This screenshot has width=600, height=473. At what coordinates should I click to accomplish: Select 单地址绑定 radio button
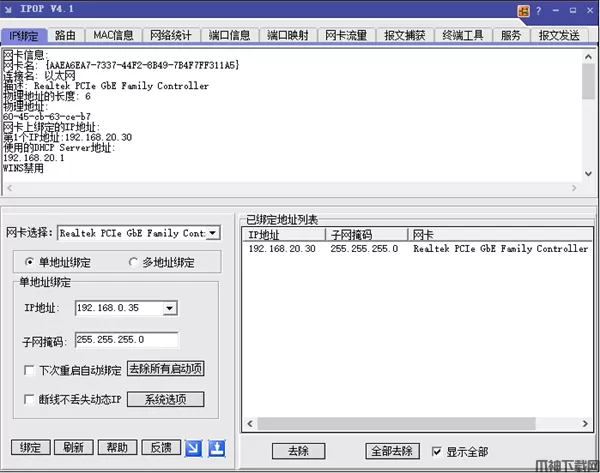(29, 262)
